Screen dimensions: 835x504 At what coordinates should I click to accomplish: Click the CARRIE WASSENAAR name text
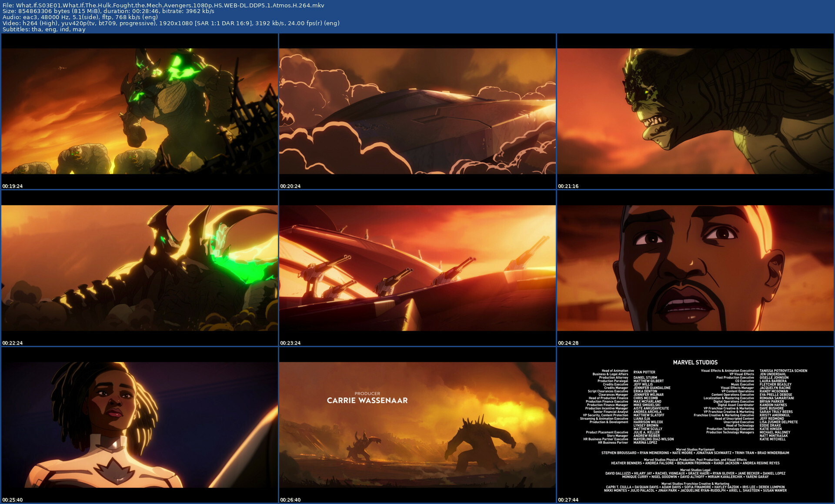tap(367, 401)
